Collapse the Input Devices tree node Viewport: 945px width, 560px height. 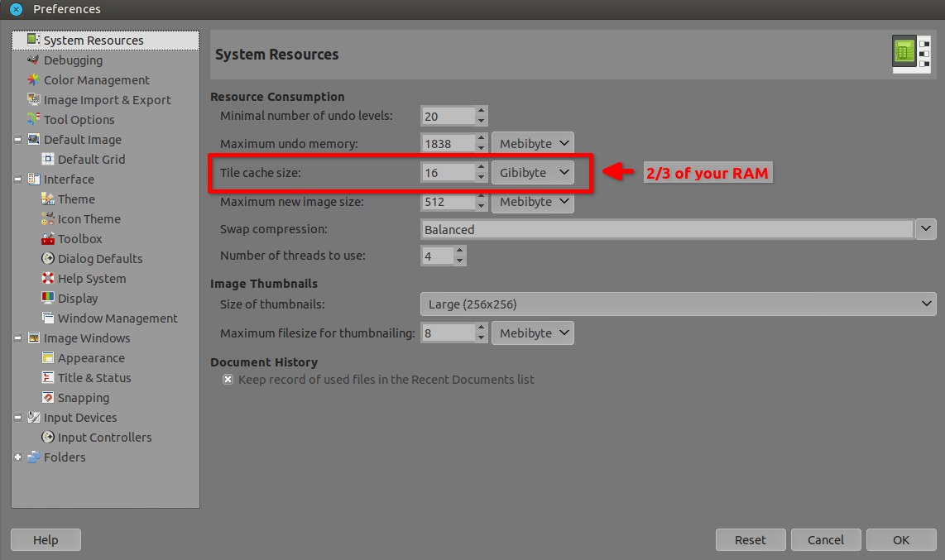click(18, 417)
